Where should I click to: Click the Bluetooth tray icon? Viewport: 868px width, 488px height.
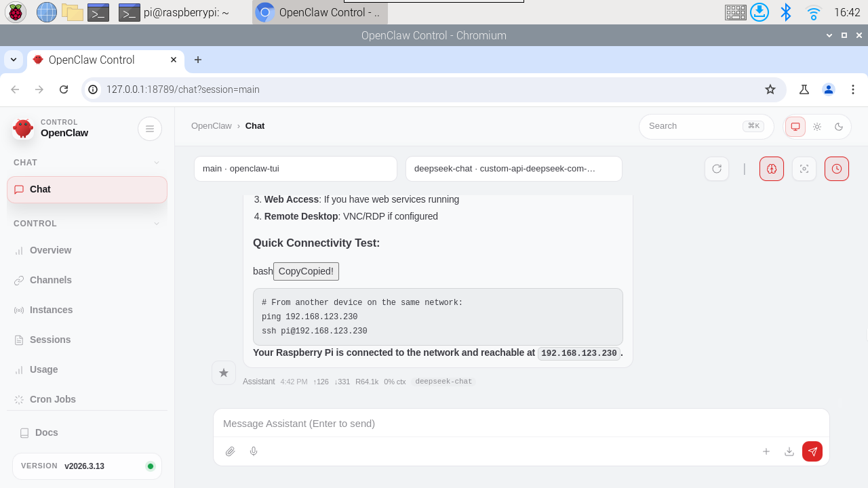(x=786, y=12)
